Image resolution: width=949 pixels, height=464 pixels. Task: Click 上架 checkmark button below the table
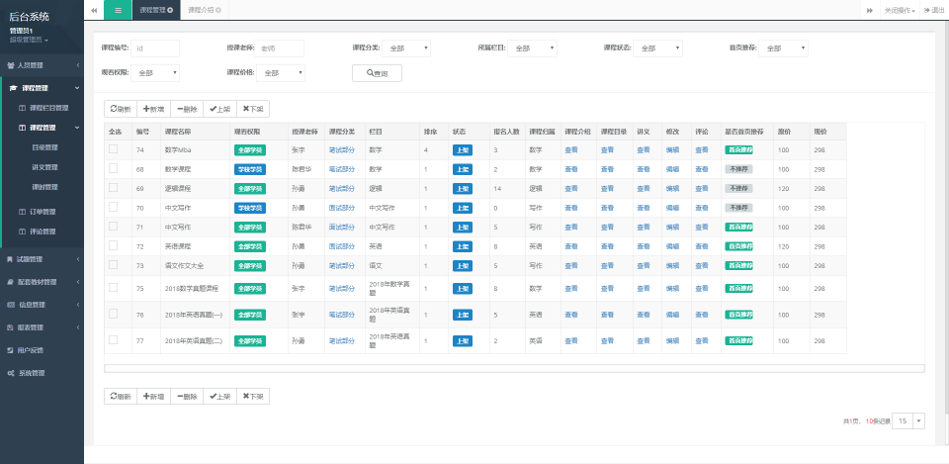[220, 396]
